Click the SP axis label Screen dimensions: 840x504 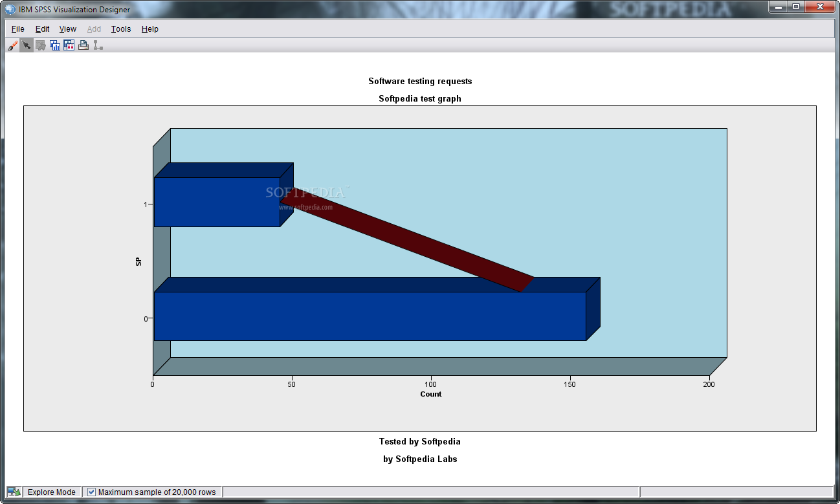click(x=138, y=261)
